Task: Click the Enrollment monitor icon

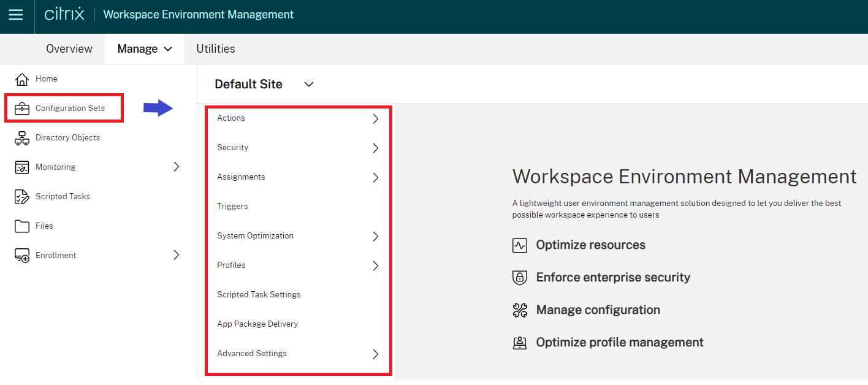Action: click(22, 256)
